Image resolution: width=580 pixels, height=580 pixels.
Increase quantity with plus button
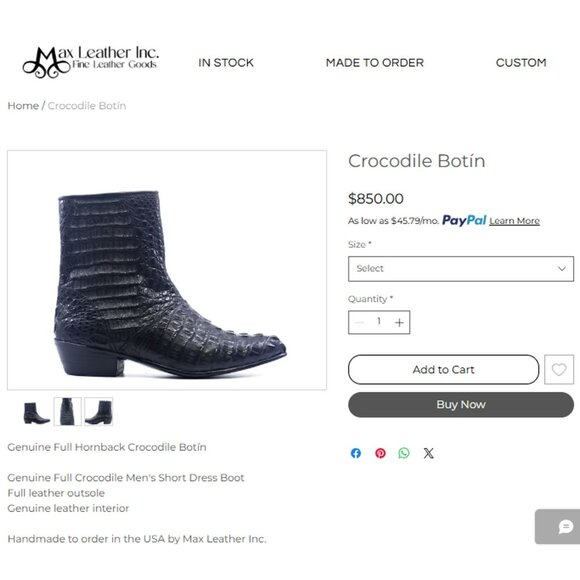coord(399,323)
